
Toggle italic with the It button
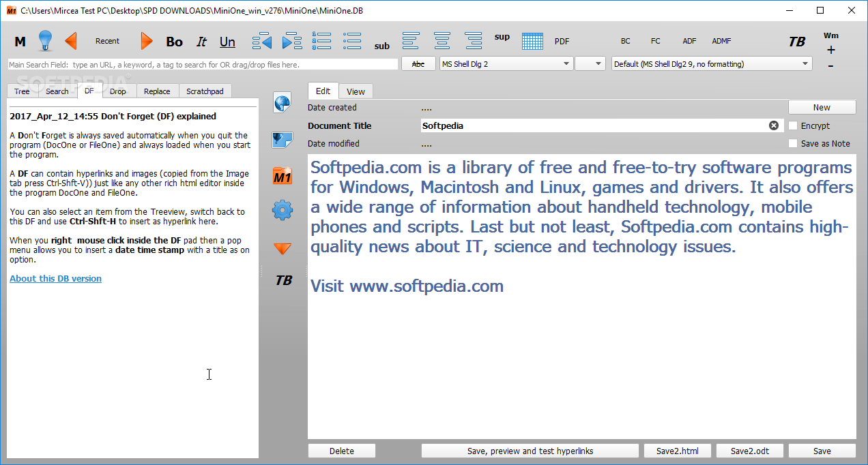point(201,42)
